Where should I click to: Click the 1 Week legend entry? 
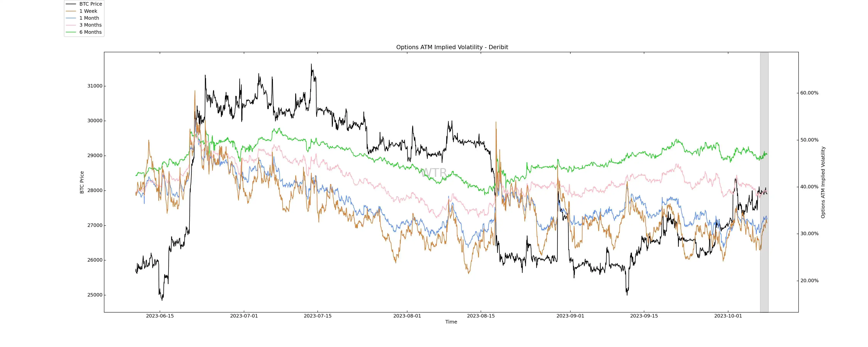coord(88,11)
